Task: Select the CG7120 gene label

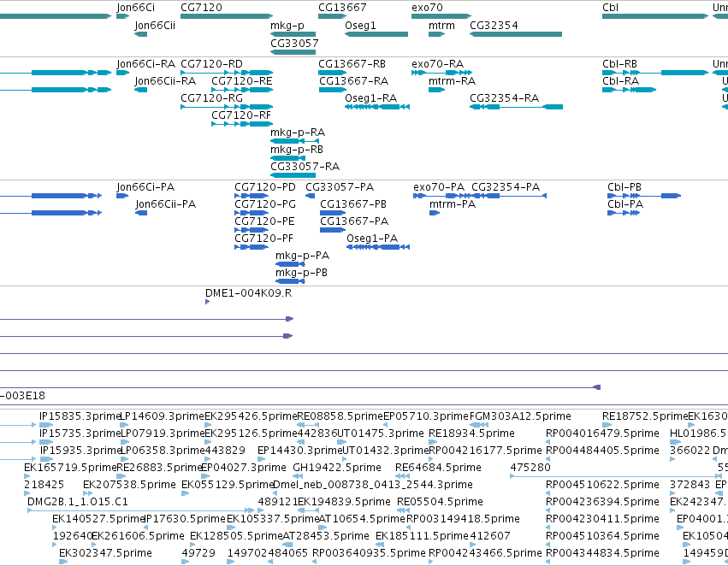Action: click(201, 8)
